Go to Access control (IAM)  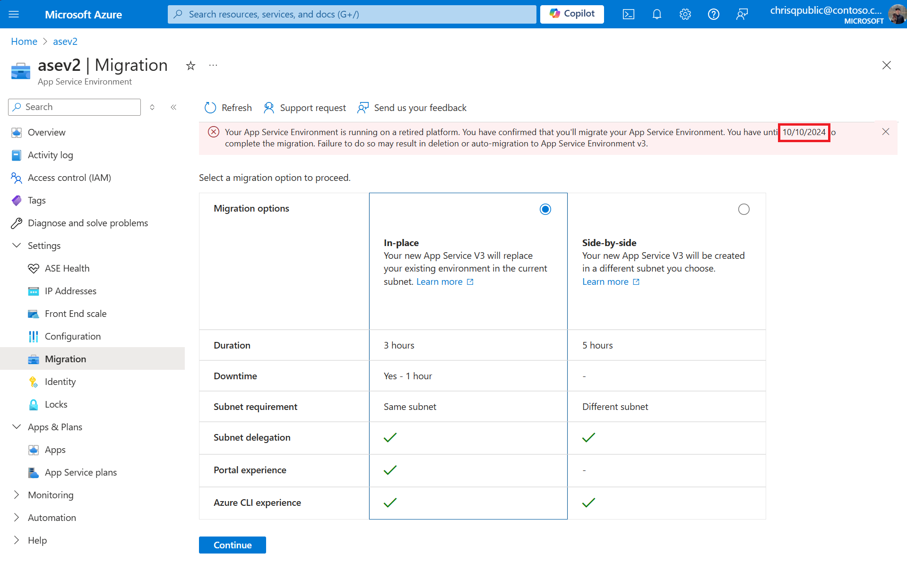point(69,178)
